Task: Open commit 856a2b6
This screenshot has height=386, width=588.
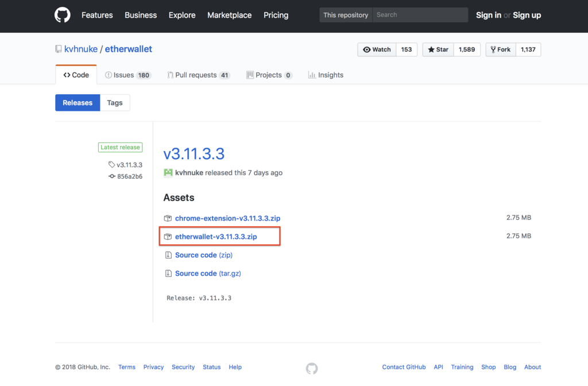Action: coord(130,176)
